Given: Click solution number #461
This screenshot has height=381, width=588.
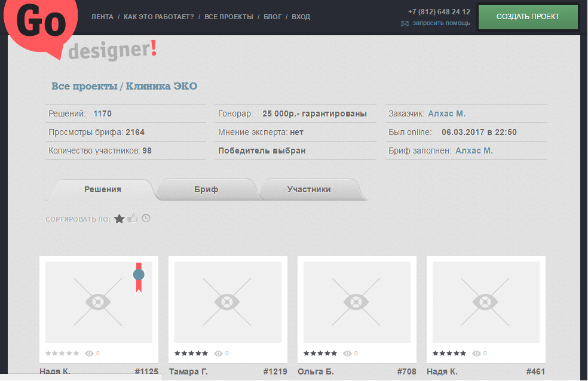Looking at the screenshot, I should 535,371.
